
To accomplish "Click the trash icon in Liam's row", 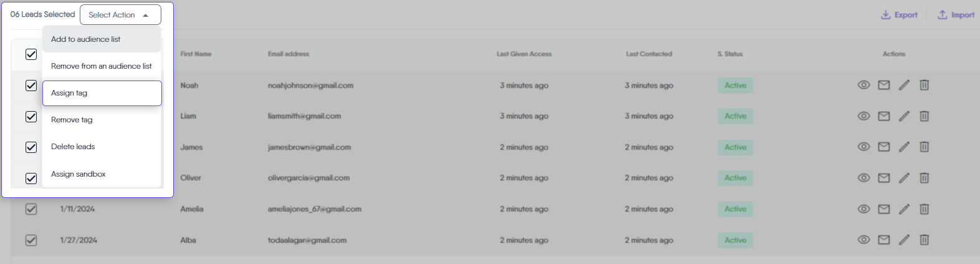I will (924, 116).
